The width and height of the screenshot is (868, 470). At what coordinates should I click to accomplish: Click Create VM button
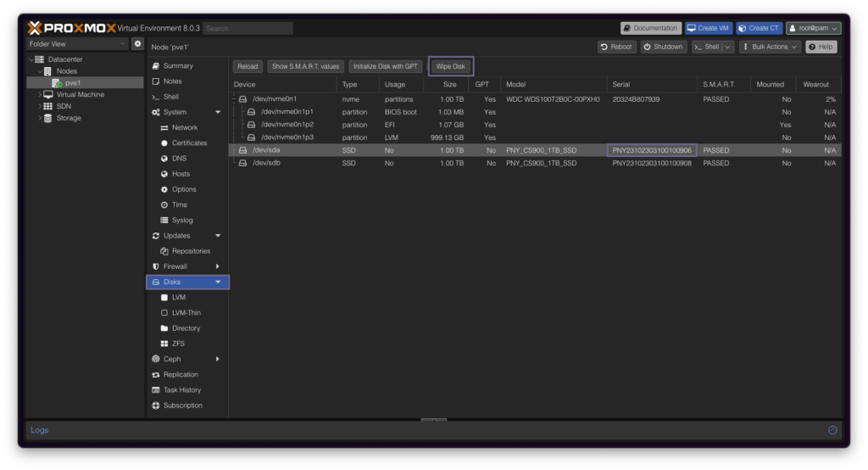709,28
